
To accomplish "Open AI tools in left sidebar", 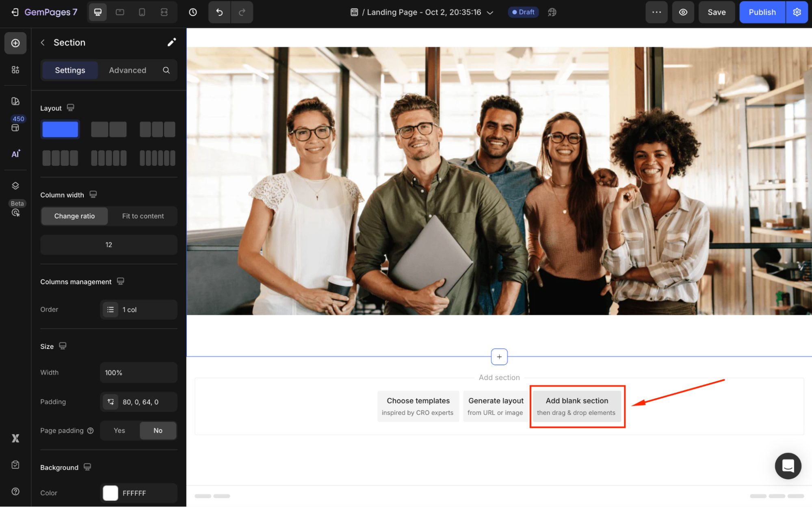I will tap(15, 154).
